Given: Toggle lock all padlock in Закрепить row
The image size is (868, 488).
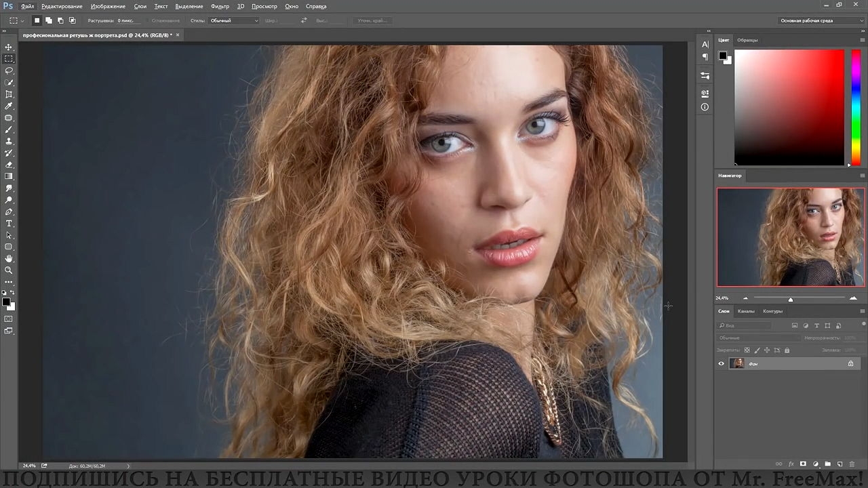Looking at the screenshot, I should [787, 350].
